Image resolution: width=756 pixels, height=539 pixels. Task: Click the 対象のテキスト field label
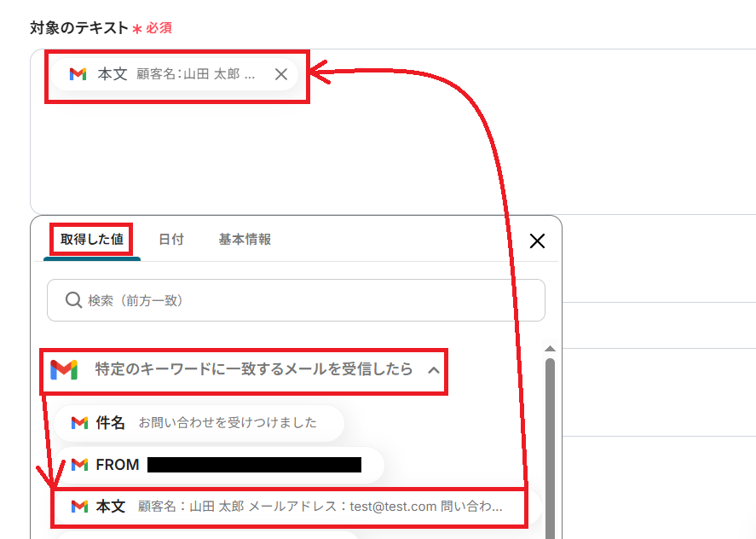pos(79,28)
